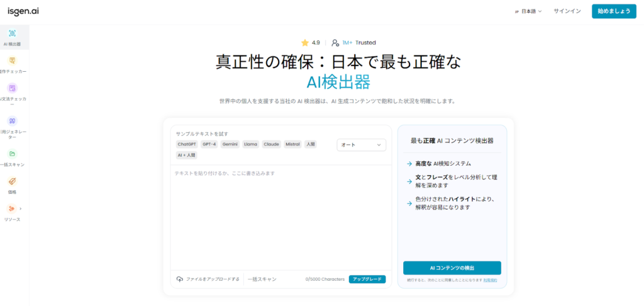Open the citation generator sidebar icon
Viewport: 644px width, 306px height.
click(13, 120)
